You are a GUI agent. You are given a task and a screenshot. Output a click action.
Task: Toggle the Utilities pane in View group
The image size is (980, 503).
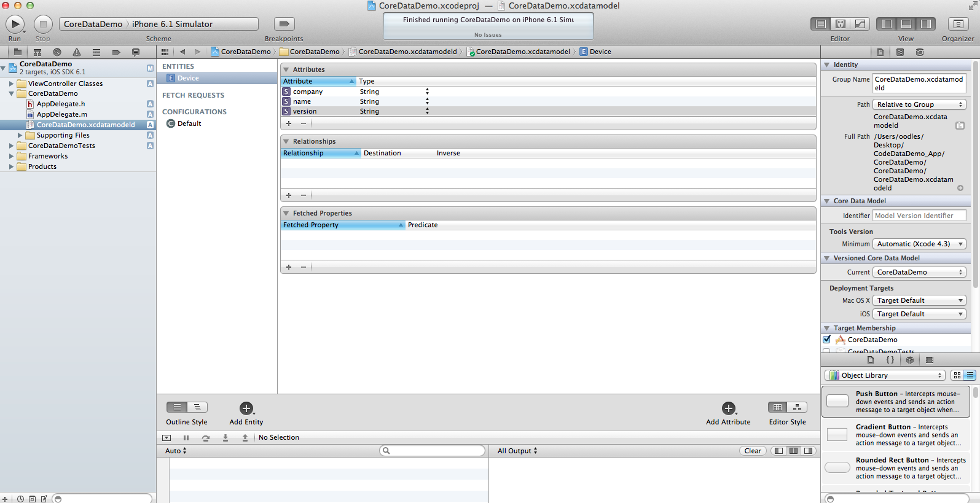pyautogui.click(x=926, y=24)
